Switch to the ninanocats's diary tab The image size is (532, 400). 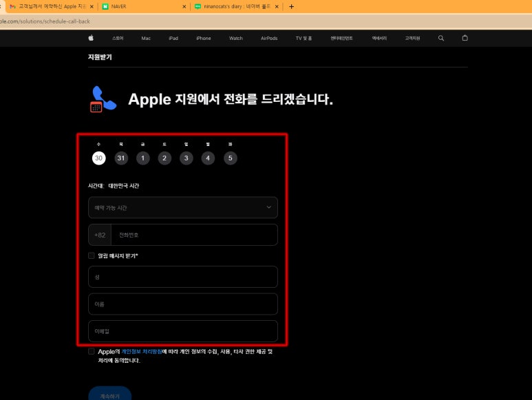[x=237, y=6]
